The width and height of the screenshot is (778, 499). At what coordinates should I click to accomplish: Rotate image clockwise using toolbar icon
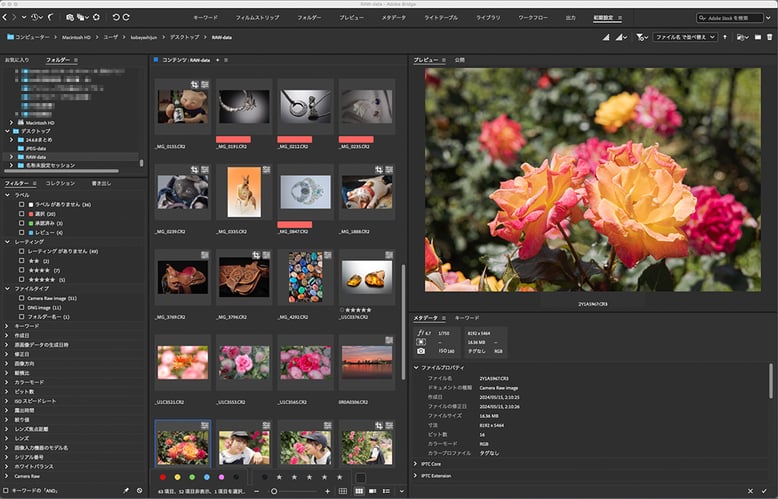click(127, 17)
